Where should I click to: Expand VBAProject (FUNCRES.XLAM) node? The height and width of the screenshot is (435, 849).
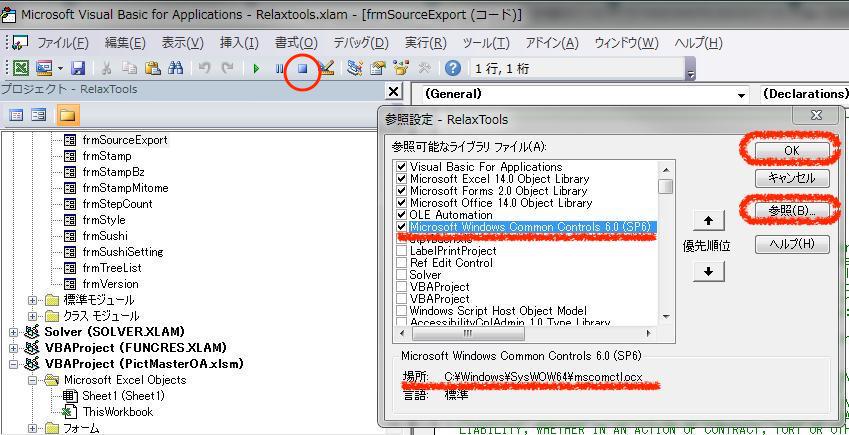coord(13,348)
